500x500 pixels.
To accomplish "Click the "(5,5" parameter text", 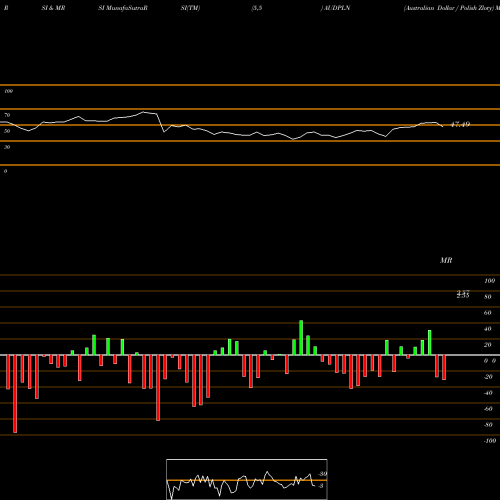I will pyautogui.click(x=257, y=8).
